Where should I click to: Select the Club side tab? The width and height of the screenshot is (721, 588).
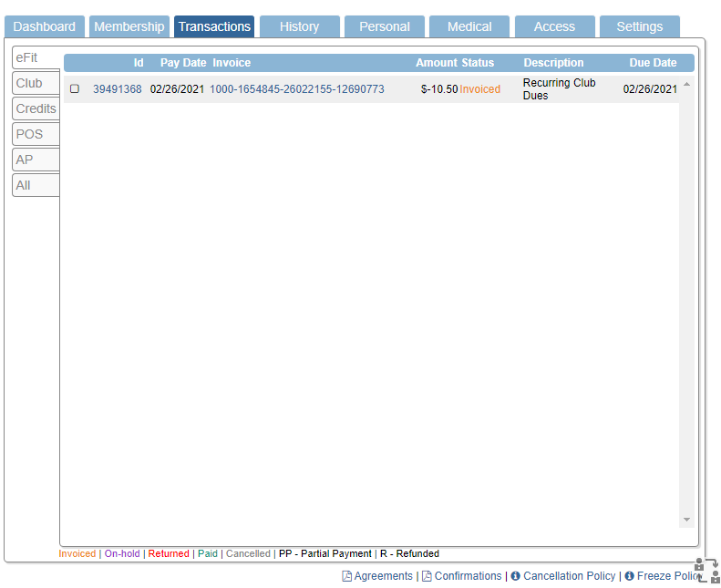pos(36,83)
